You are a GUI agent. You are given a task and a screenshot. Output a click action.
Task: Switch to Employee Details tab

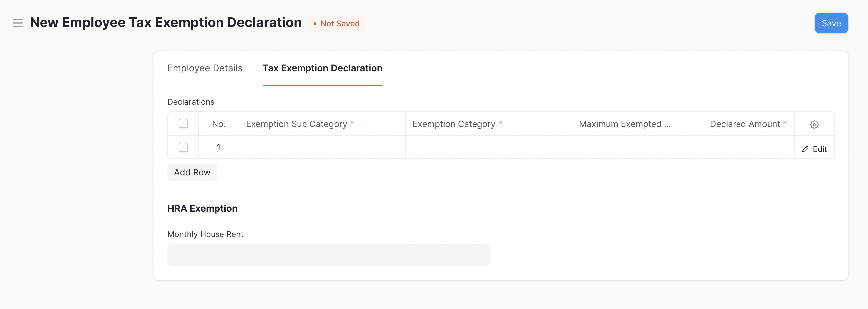[x=205, y=68]
